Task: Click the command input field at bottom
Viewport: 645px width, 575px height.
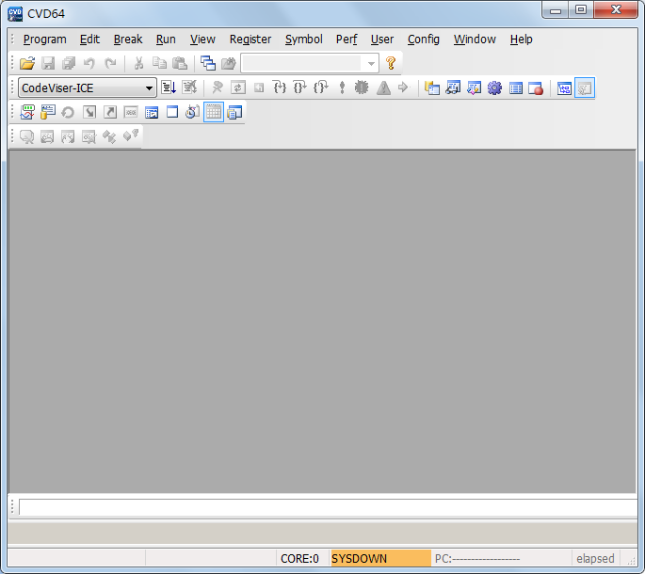Action: [328, 507]
